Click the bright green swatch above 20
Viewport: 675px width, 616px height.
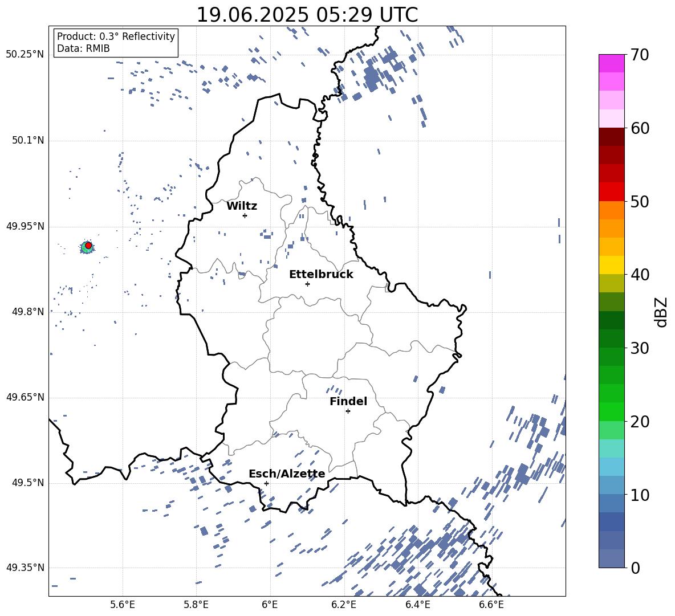611,411
